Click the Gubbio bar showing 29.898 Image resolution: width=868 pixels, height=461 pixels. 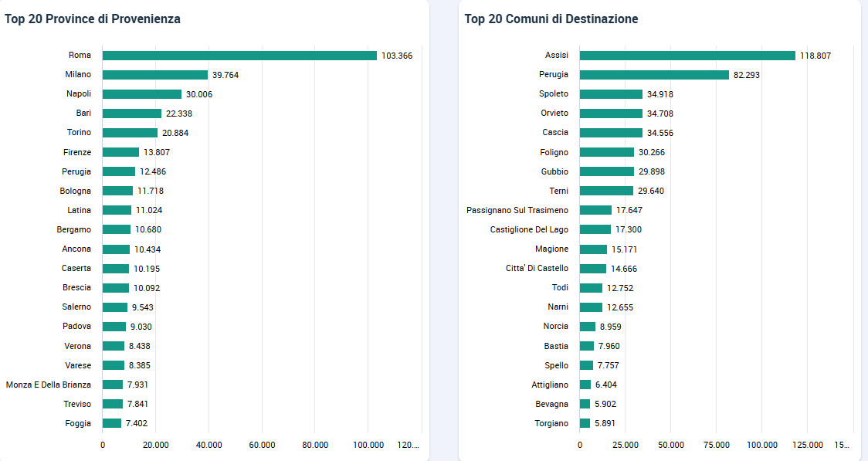[x=607, y=171]
